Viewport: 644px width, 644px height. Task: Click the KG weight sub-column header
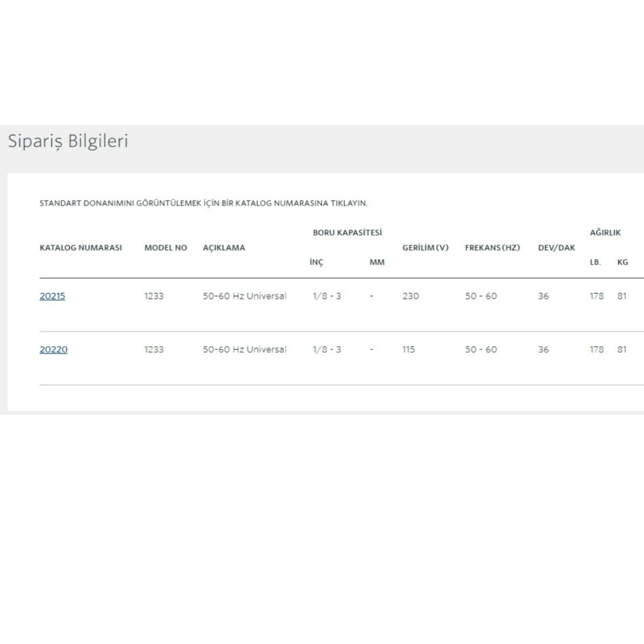click(623, 262)
